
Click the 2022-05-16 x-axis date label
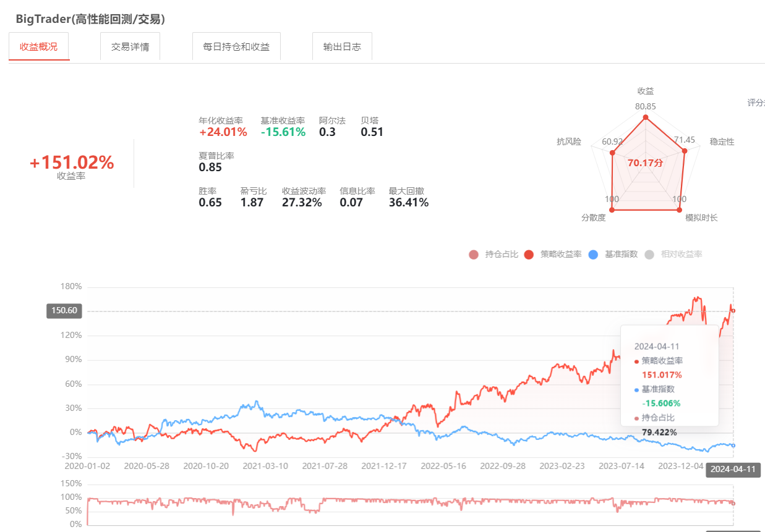click(x=443, y=466)
